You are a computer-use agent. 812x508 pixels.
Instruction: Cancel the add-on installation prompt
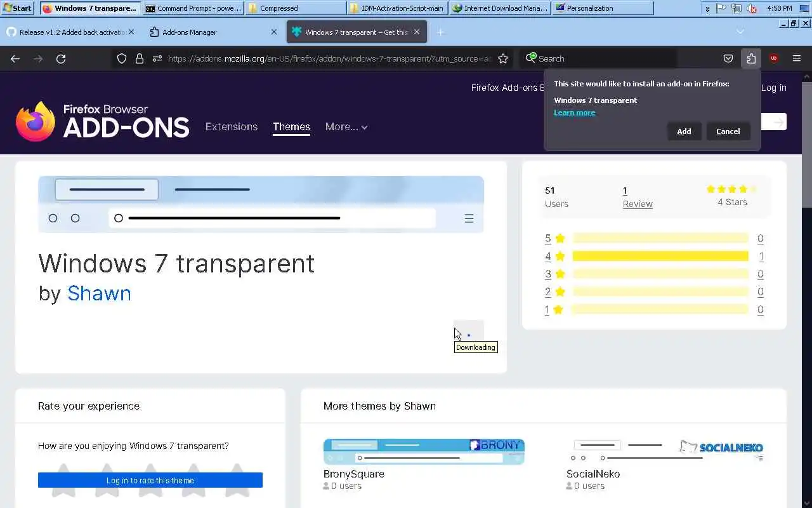coord(728,131)
